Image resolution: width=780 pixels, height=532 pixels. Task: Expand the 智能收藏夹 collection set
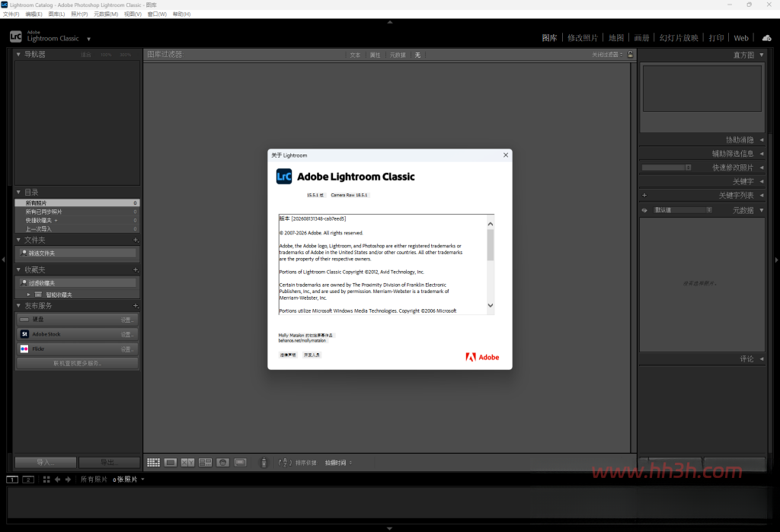pos(28,295)
